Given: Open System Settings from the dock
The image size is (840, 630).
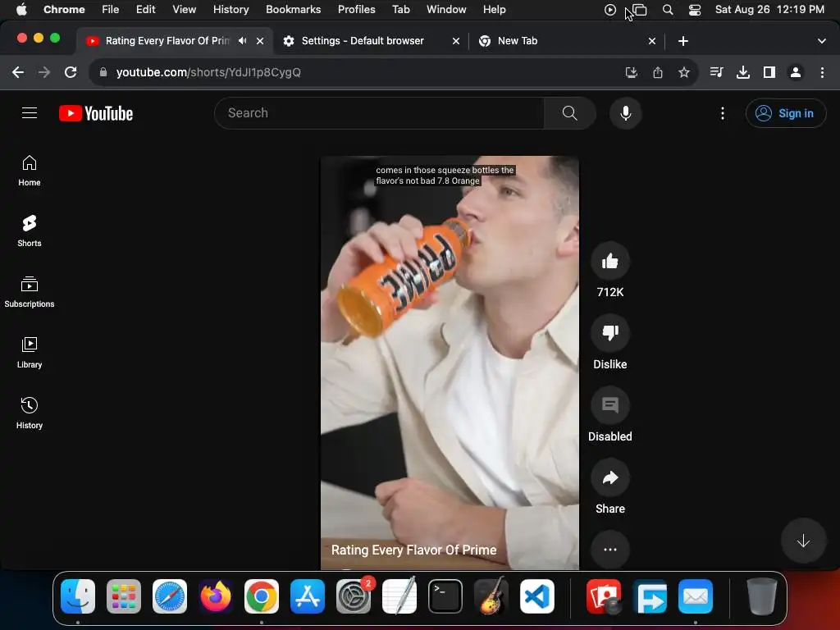Looking at the screenshot, I should (354, 596).
